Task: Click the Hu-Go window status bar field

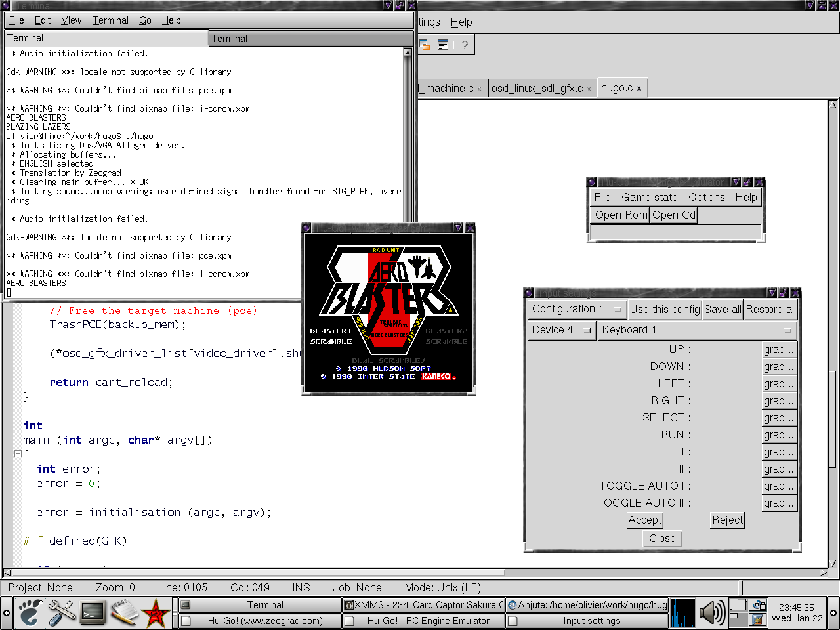Action: [676, 232]
